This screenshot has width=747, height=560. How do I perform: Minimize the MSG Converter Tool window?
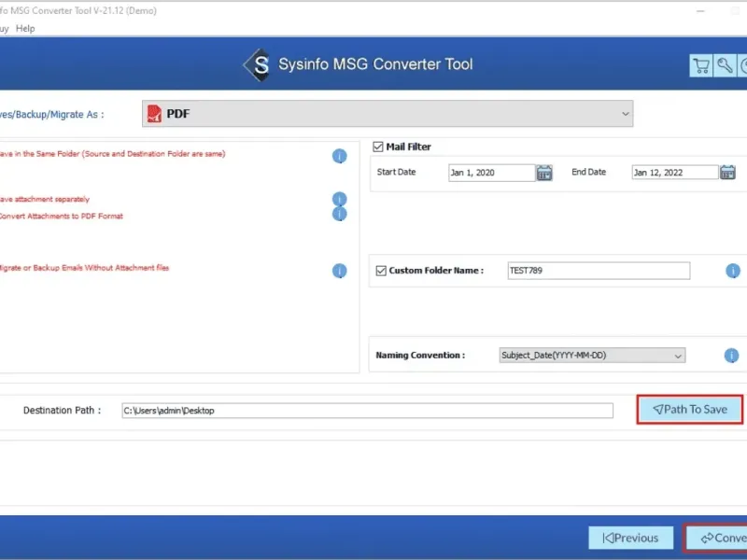coord(700,11)
